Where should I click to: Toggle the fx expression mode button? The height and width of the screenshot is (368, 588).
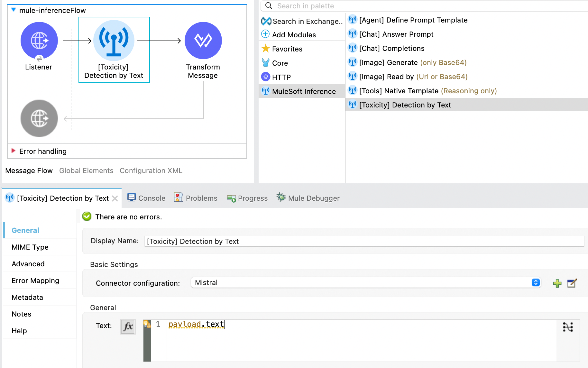128,327
